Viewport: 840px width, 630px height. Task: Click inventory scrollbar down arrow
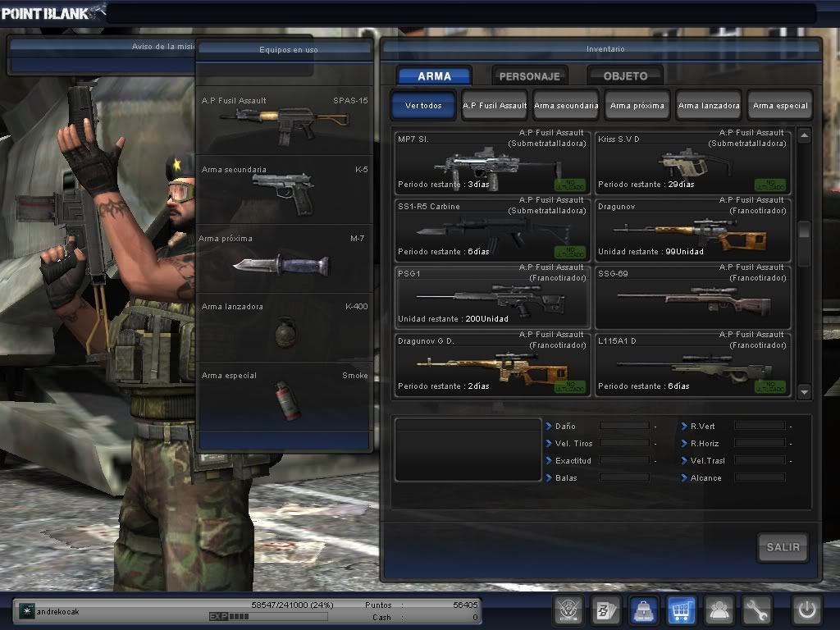804,392
